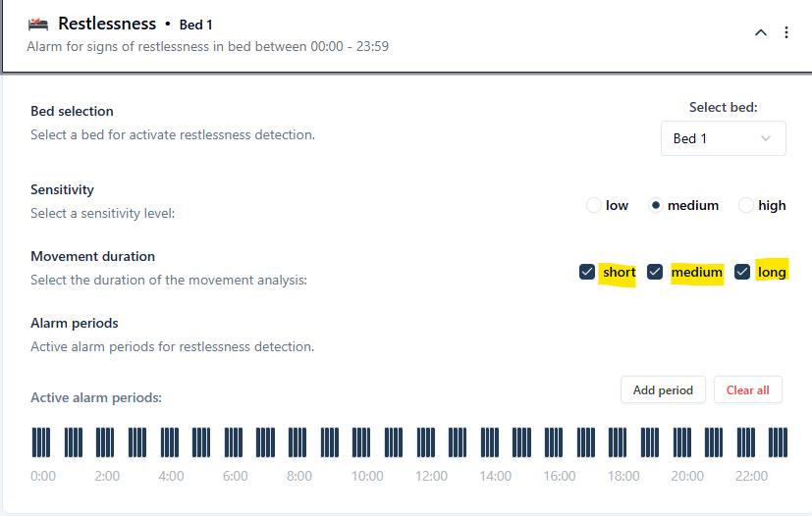Screen dimensions: 812x516
Task: Uncheck the short movement duration checkbox
Action: pos(587,272)
